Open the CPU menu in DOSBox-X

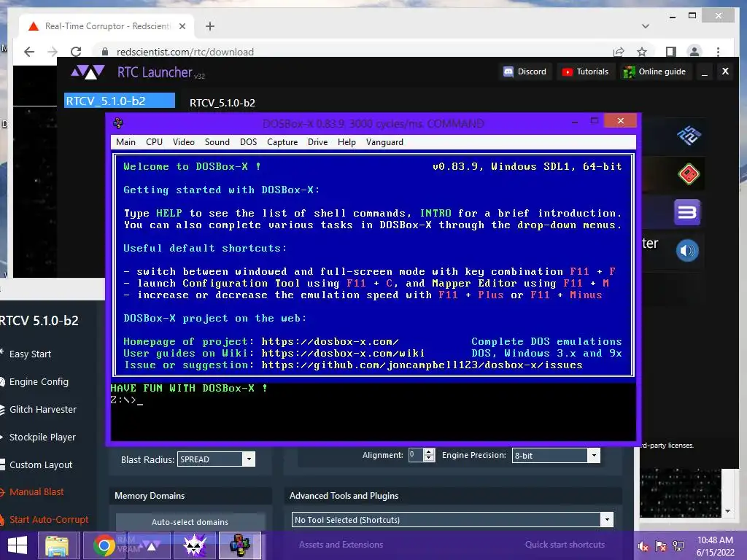click(x=155, y=142)
